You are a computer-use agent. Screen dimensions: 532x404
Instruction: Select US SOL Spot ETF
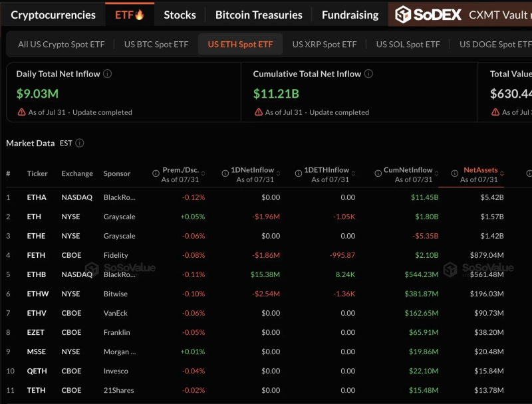pos(408,45)
